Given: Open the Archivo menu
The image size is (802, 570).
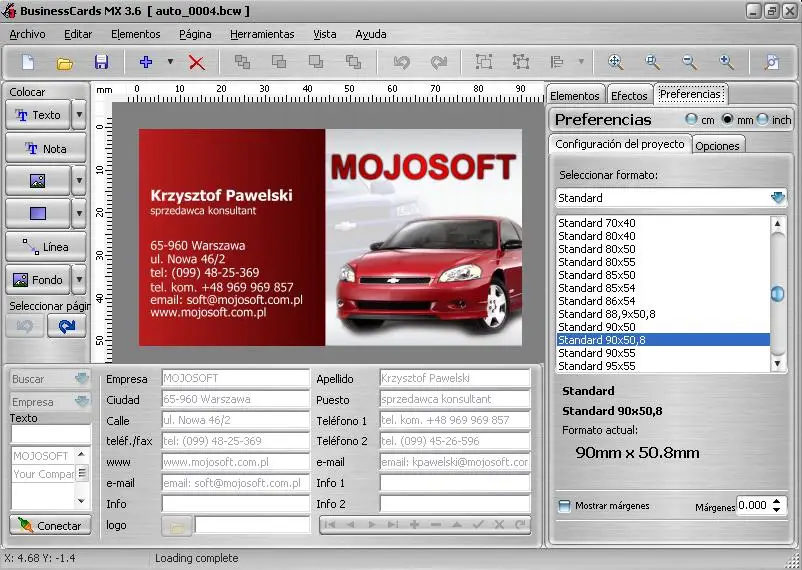Looking at the screenshot, I should pyautogui.click(x=28, y=34).
